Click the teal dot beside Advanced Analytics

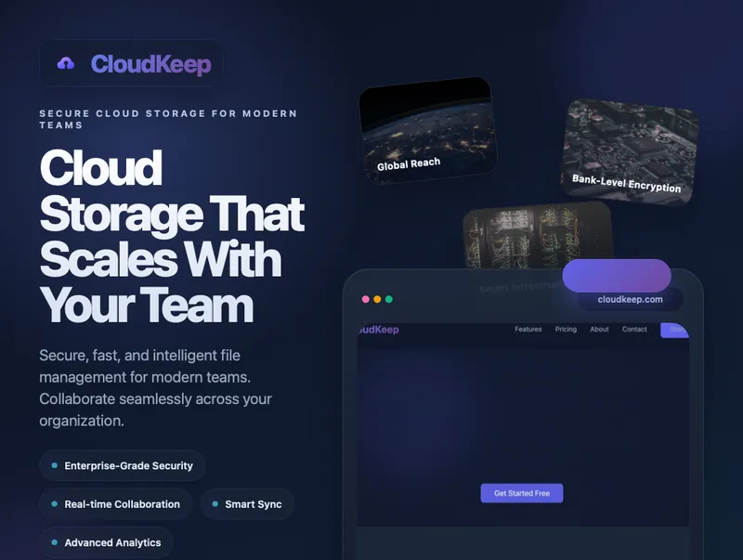pyautogui.click(x=55, y=542)
